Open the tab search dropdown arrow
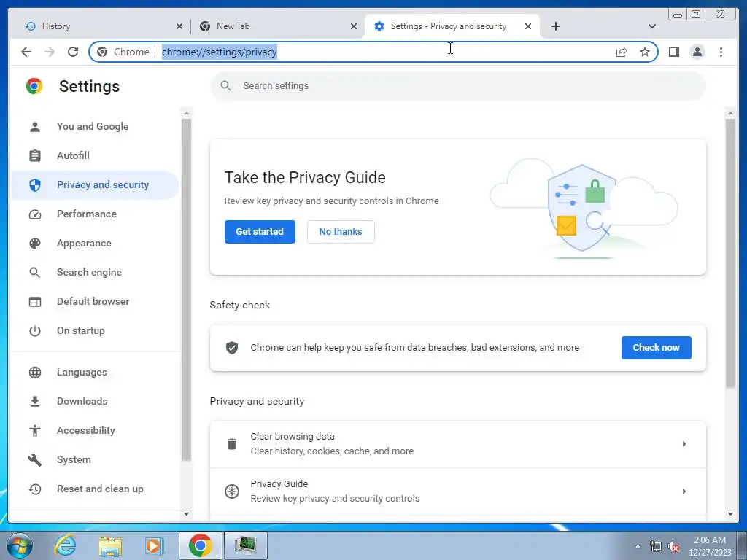This screenshot has width=747, height=560. click(652, 26)
